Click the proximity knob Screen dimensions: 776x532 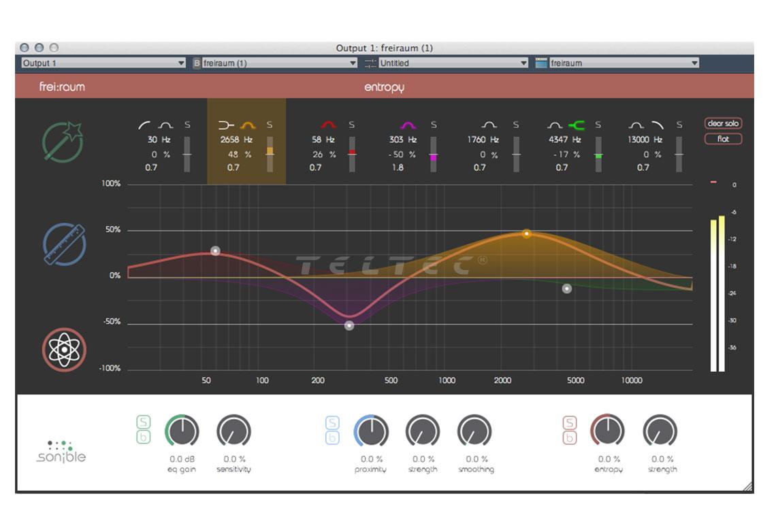371,431
